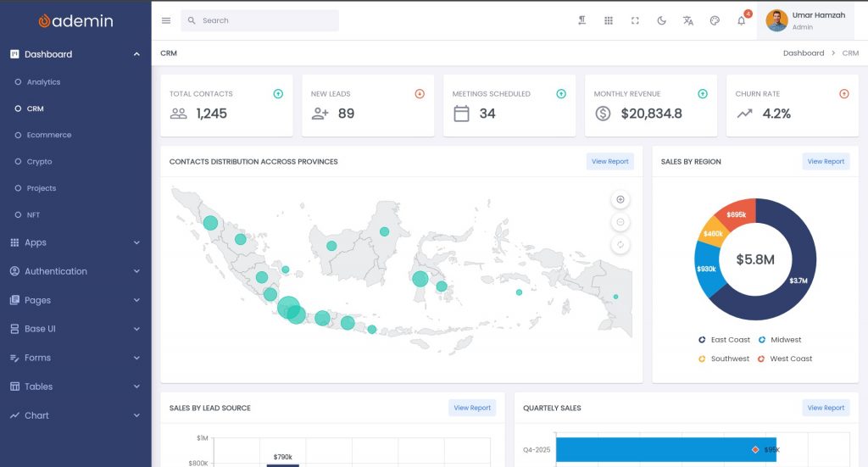Image resolution: width=868 pixels, height=467 pixels.
Task: Zoom in on the contacts map
Action: 620,199
